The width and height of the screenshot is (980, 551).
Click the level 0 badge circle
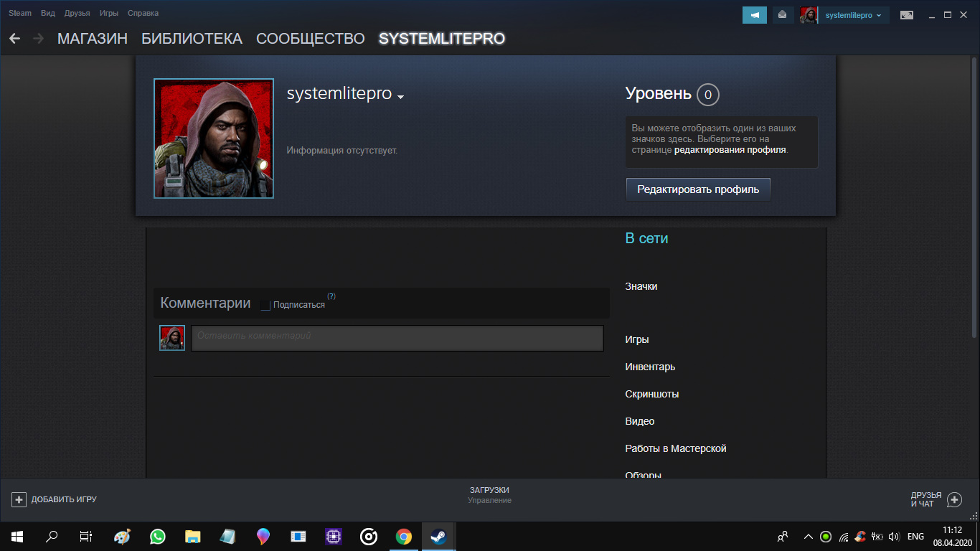(x=708, y=94)
